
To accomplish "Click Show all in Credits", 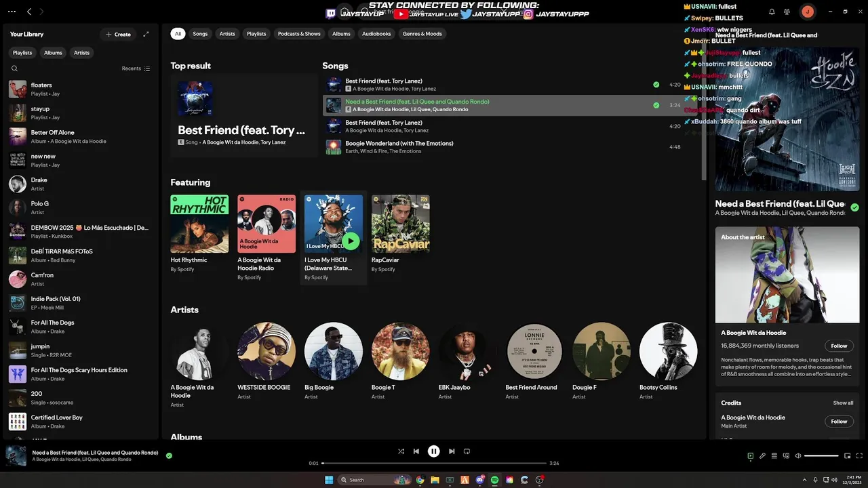I will pos(843,403).
